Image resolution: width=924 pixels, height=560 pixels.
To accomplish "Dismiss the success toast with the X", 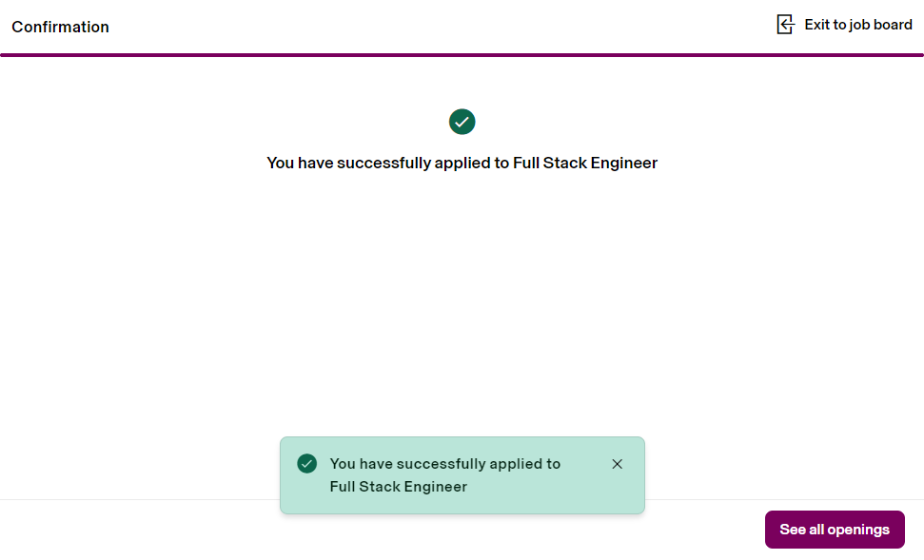I will pos(617,464).
